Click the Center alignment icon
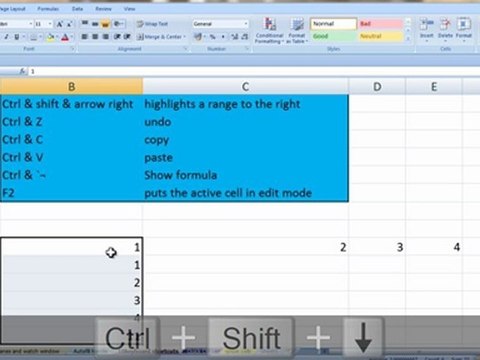480x360 pixels. coord(95,36)
